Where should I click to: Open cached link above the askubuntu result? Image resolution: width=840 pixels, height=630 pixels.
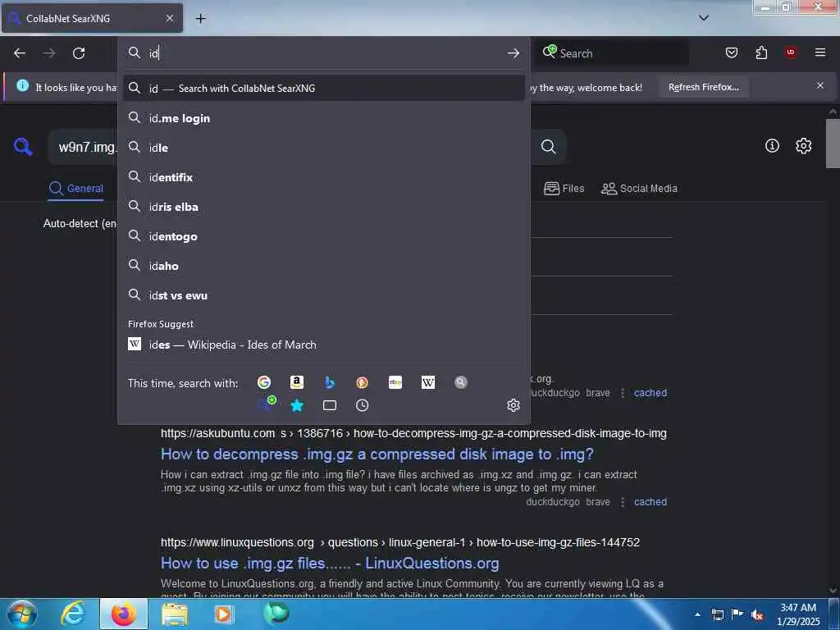[651, 393]
